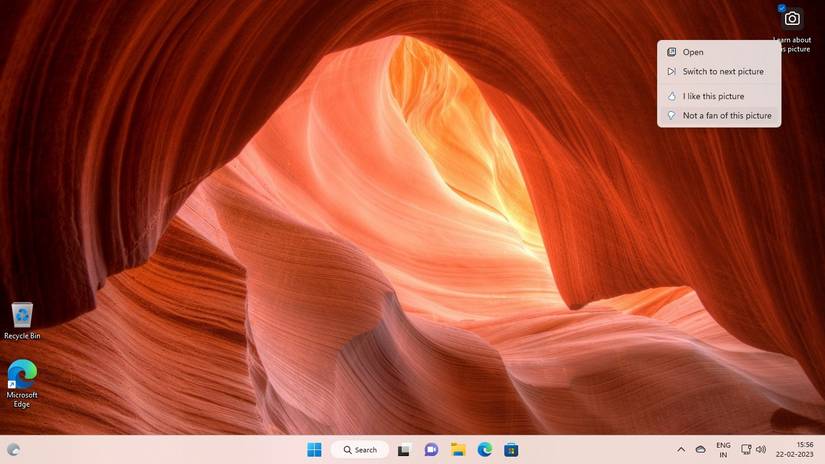Open Microsoft Store from the taskbar
This screenshot has height=464, width=825.
pos(511,450)
